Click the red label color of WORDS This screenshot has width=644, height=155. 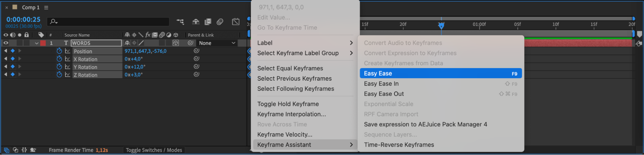(43, 43)
